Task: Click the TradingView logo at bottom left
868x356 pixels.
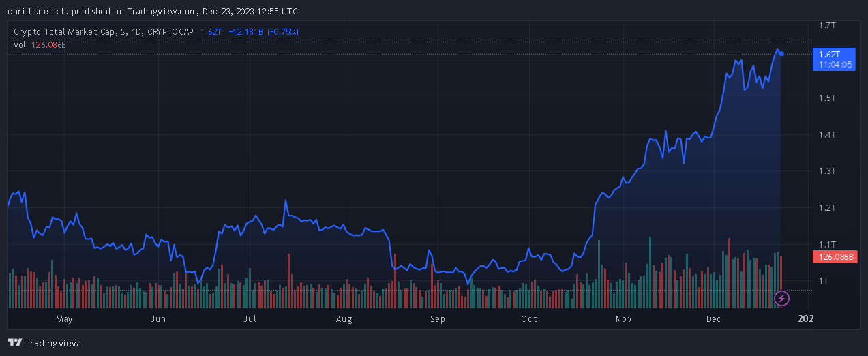Action: (x=44, y=343)
